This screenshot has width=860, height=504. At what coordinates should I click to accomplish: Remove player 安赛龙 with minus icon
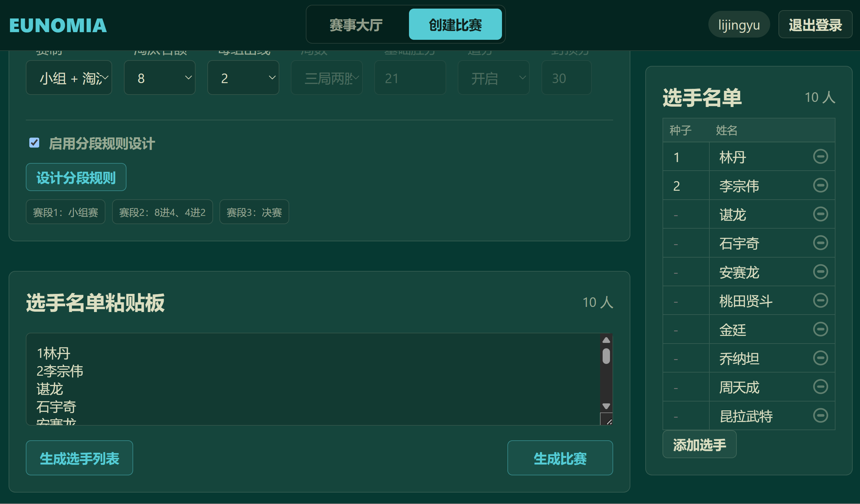821,272
